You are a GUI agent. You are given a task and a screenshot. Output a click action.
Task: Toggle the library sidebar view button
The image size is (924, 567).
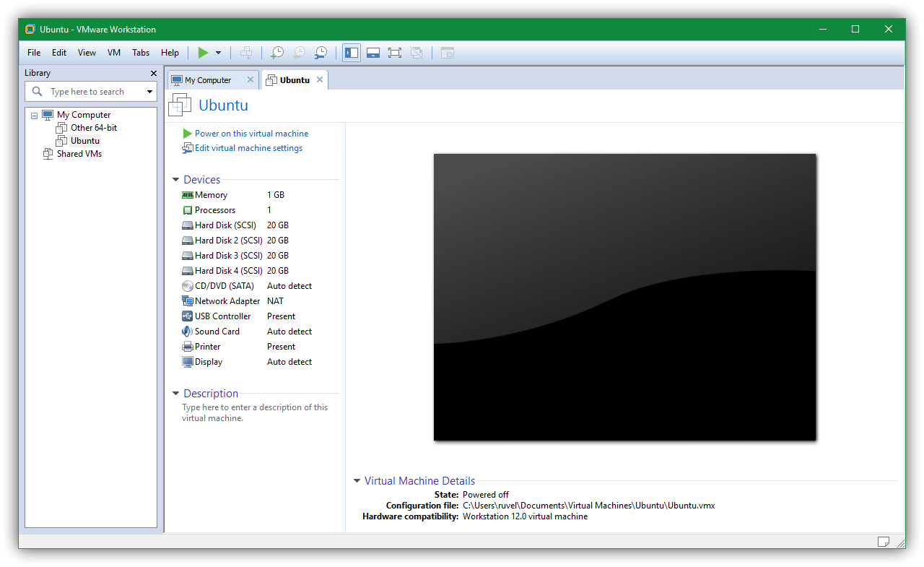pos(352,53)
